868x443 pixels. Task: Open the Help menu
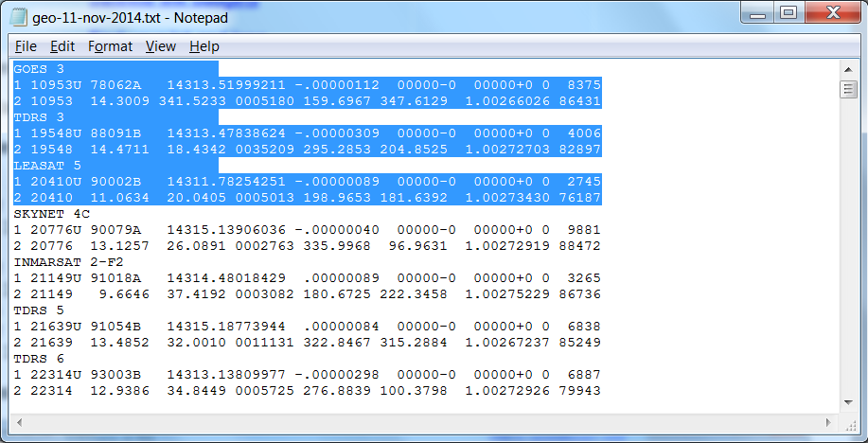(204, 46)
